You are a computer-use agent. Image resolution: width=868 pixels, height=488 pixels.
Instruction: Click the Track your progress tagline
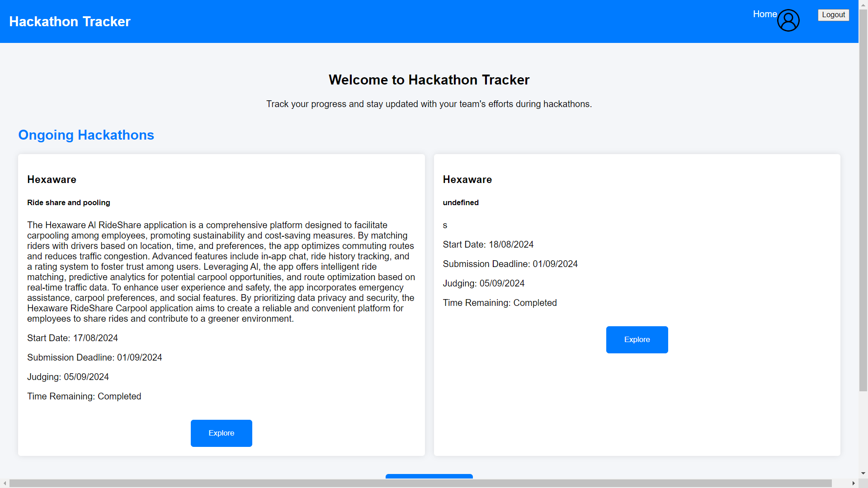click(x=429, y=104)
